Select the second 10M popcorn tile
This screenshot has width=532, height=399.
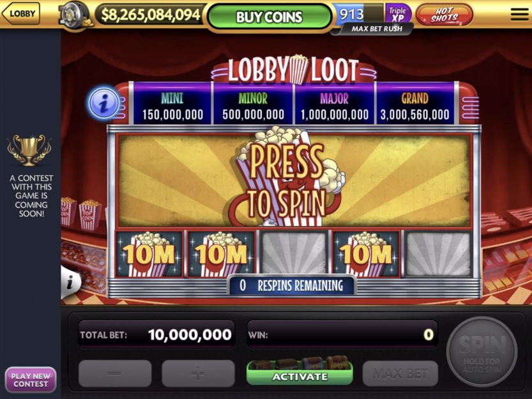[x=221, y=254]
